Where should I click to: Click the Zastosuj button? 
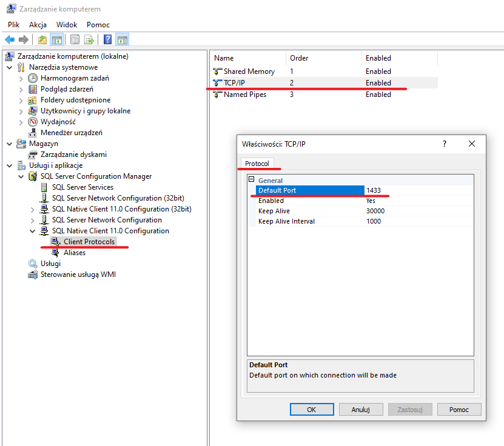(410, 410)
